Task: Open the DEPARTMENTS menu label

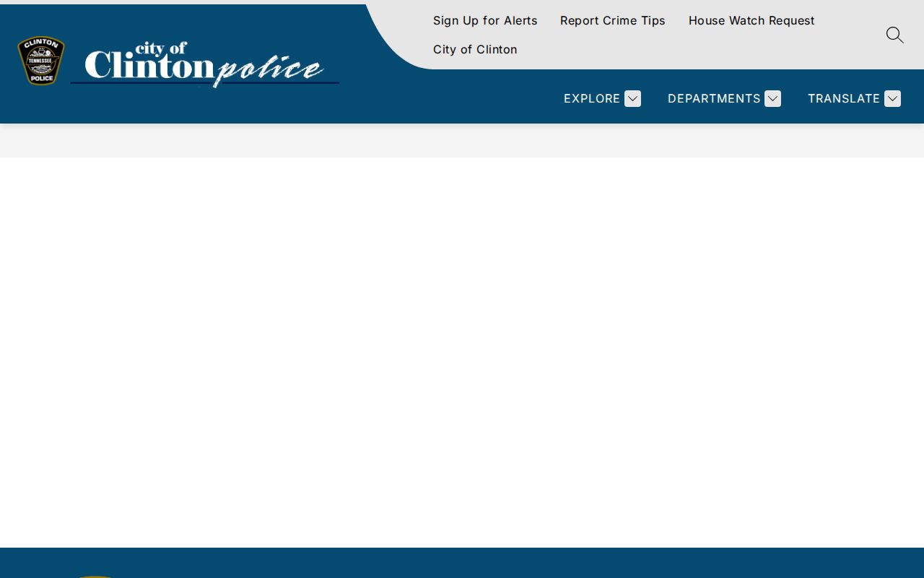Action: pyautogui.click(x=714, y=98)
